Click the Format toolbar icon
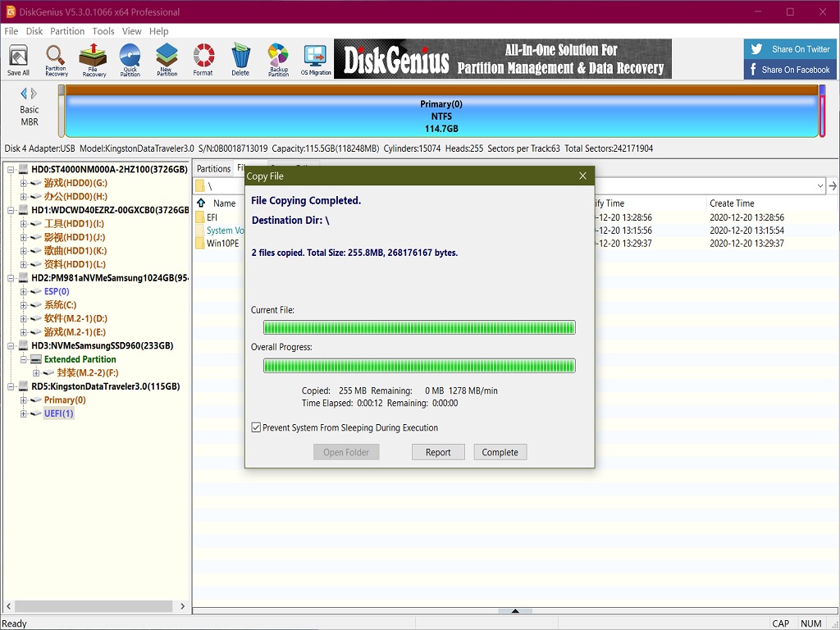The height and width of the screenshot is (630, 840). pyautogui.click(x=203, y=59)
